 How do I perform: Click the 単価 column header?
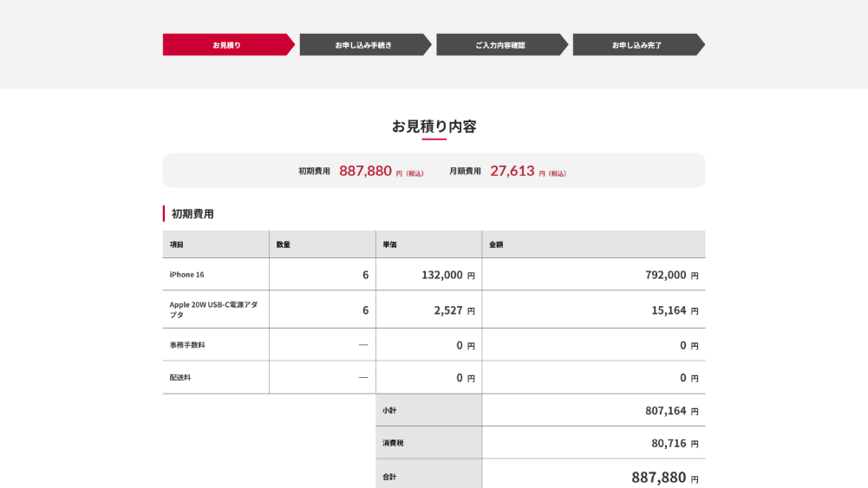pyautogui.click(x=389, y=245)
